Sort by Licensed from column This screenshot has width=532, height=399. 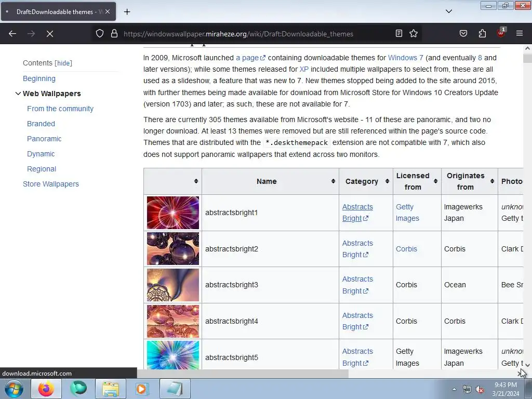pyautogui.click(x=436, y=181)
